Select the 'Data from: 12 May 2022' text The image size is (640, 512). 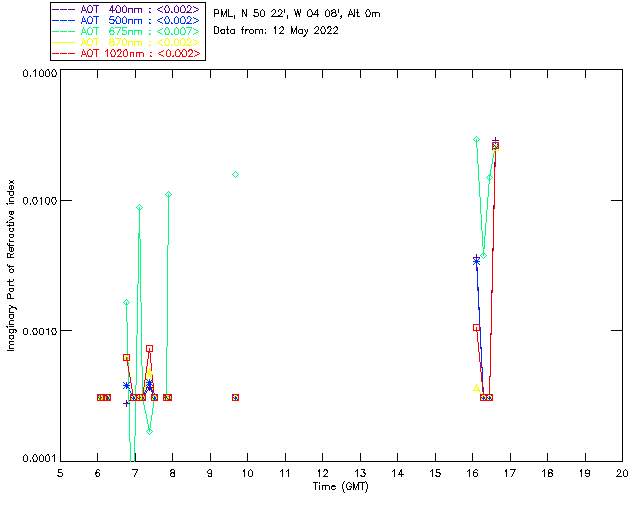pyautogui.click(x=276, y=31)
